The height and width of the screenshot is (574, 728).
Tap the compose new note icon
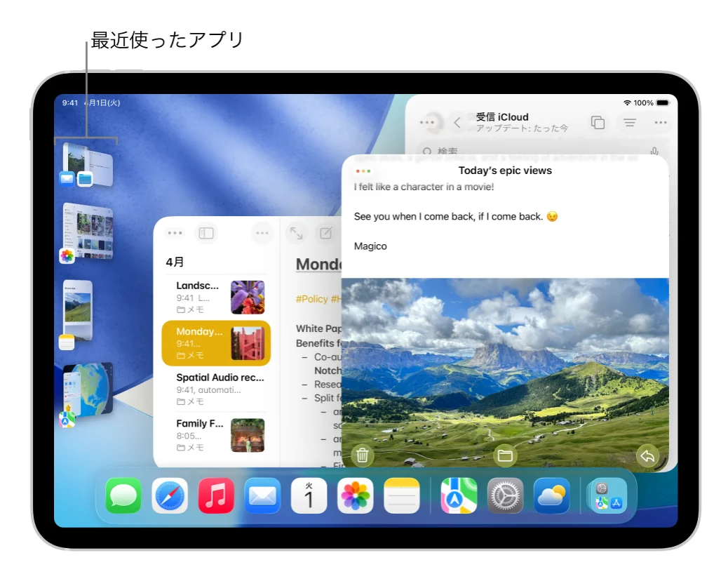326,233
